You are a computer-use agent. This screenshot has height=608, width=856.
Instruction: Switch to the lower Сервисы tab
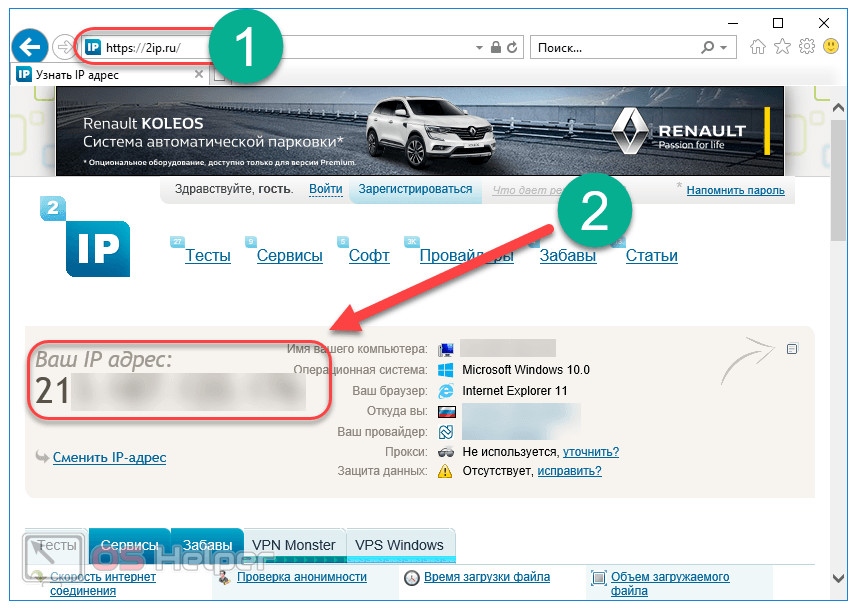click(129, 545)
